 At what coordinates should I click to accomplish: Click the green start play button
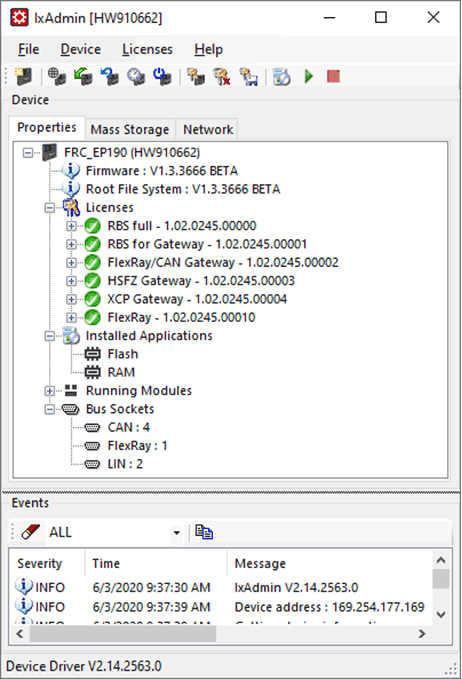point(308,77)
